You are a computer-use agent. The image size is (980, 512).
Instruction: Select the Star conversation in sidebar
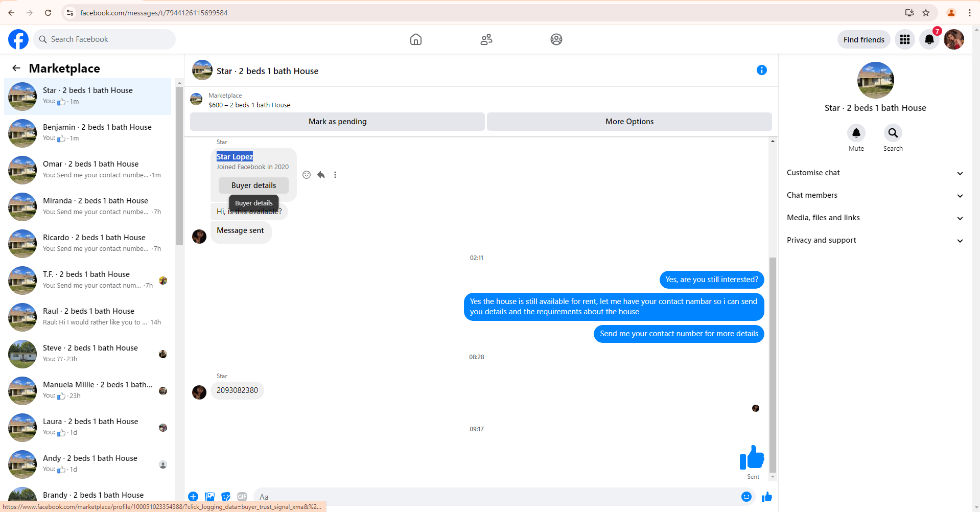(x=88, y=97)
